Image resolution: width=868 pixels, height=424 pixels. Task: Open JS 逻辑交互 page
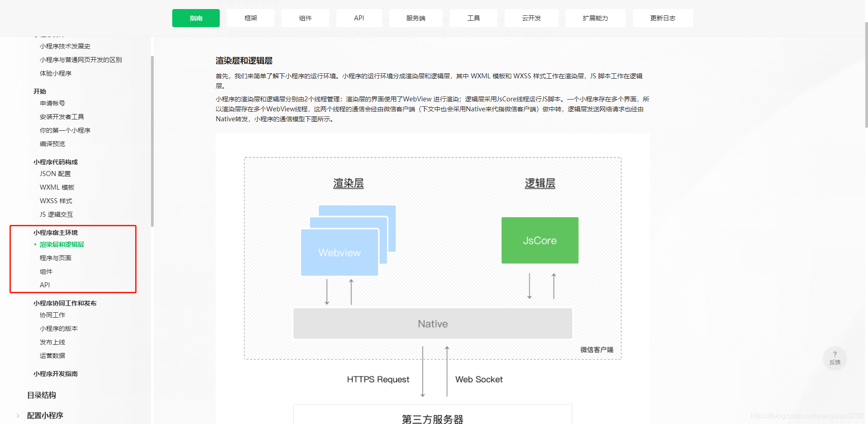point(56,214)
